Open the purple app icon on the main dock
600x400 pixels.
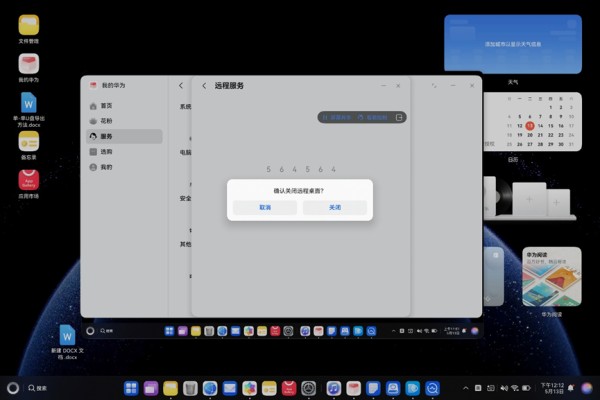(151, 389)
